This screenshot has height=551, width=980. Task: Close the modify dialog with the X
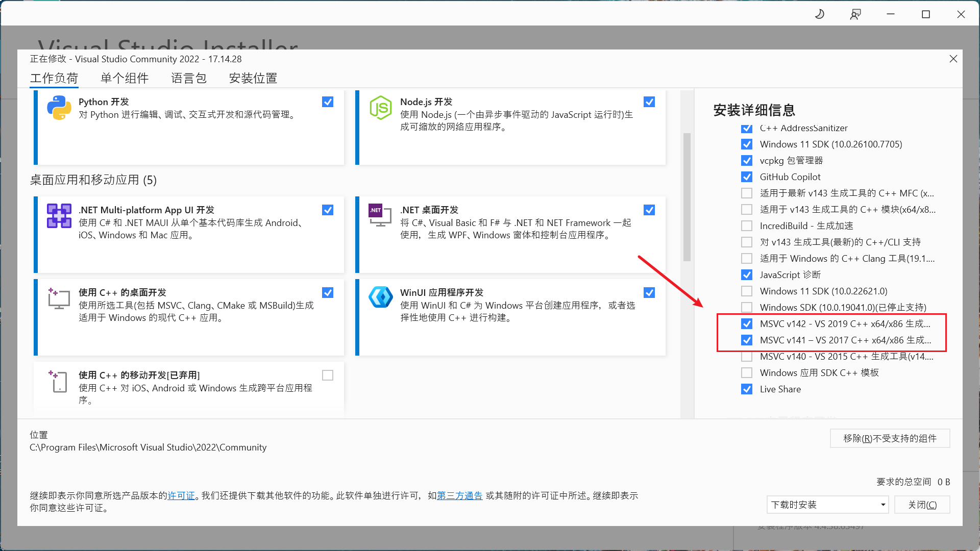953,59
